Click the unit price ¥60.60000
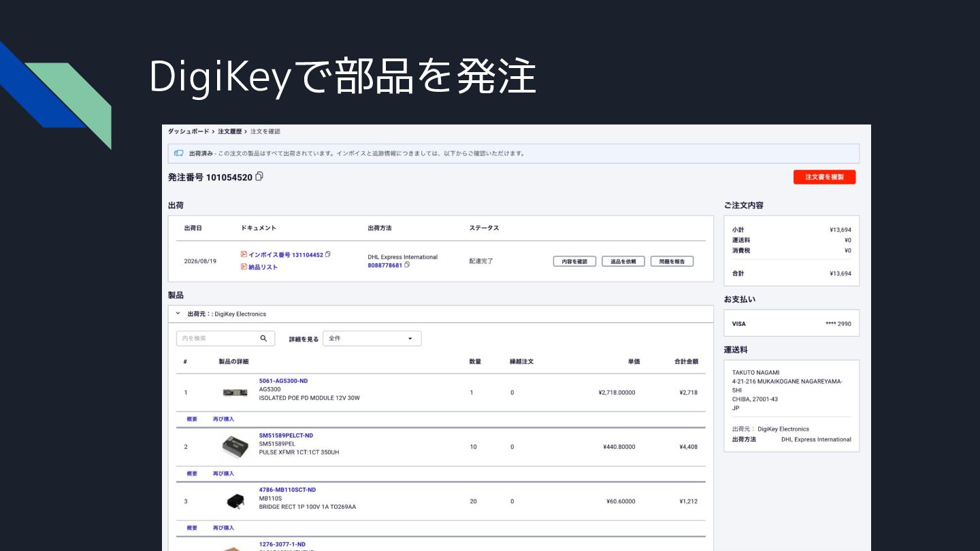 pyautogui.click(x=621, y=501)
